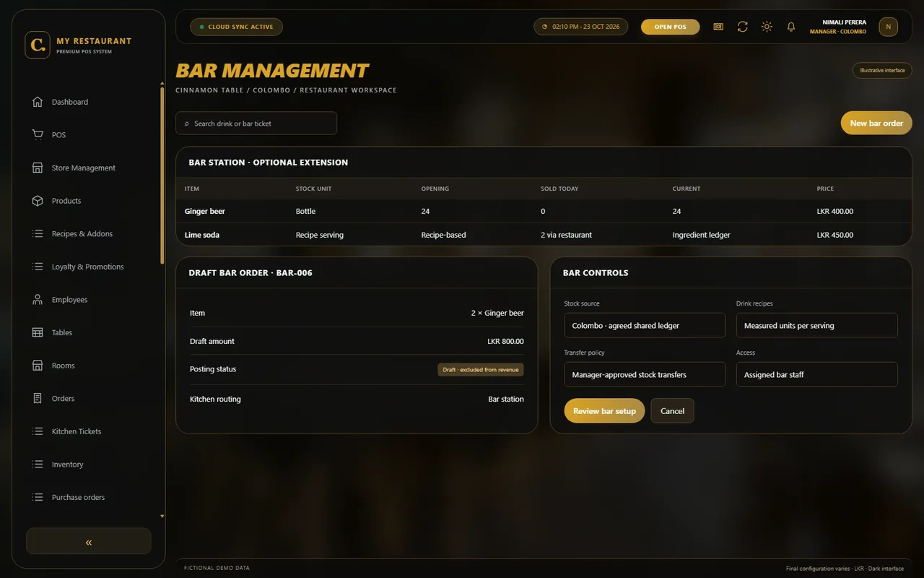Click the Cloud Sync Active status pill
The width and height of the screenshot is (924, 578).
tap(236, 27)
